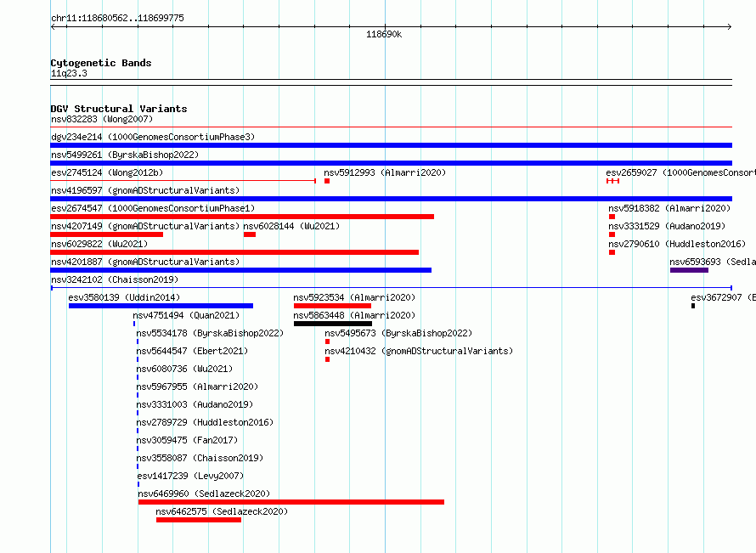
Task: Click the nsv6080736 (Wu2021) label
Action: (184, 369)
